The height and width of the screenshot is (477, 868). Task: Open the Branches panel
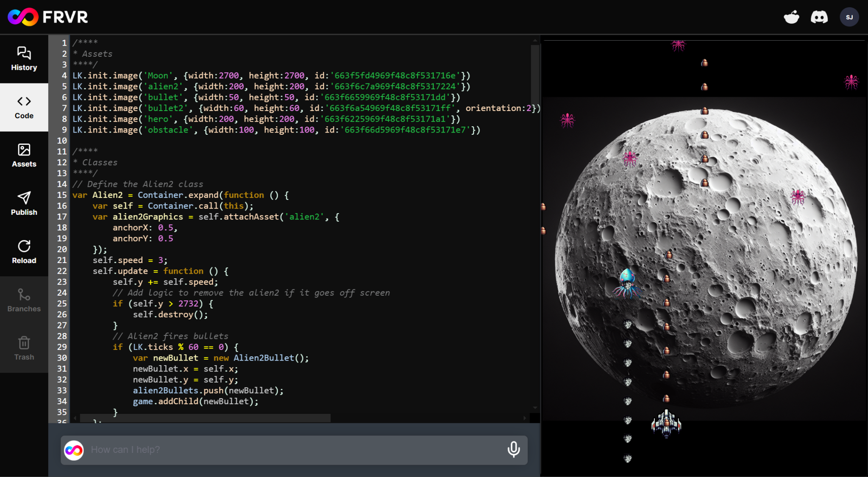(x=24, y=300)
